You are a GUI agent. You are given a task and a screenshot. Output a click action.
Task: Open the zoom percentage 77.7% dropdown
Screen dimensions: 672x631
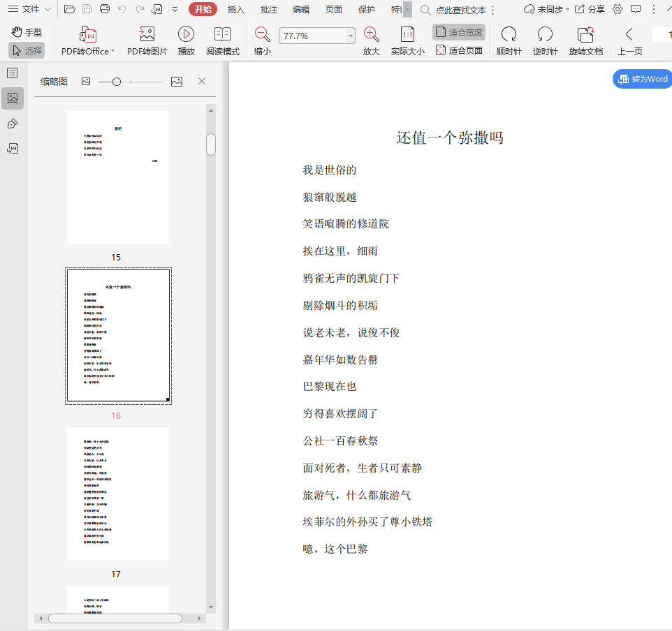tap(350, 36)
